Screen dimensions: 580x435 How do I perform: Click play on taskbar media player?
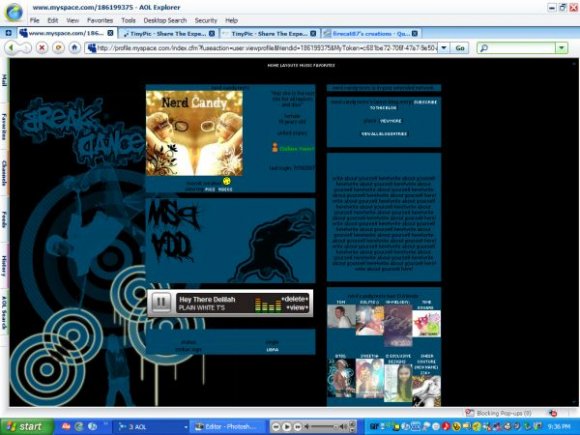pyautogui.click(x=286, y=427)
